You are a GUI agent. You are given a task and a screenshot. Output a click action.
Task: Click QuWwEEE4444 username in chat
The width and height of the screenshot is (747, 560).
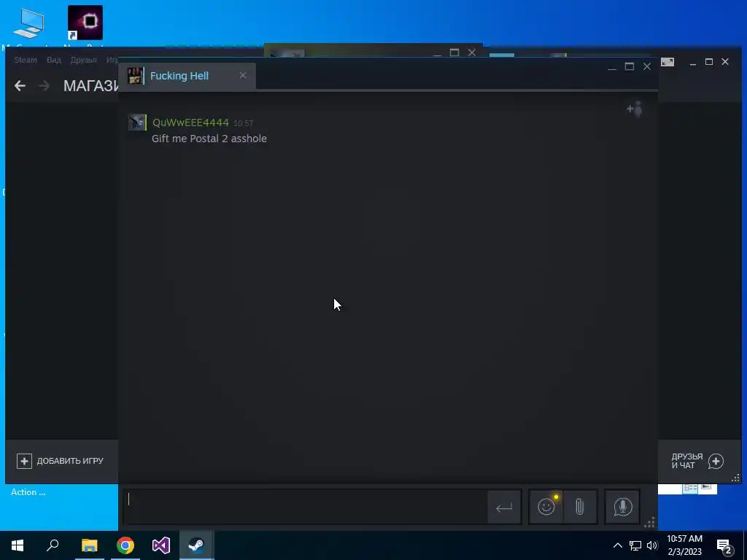point(190,122)
